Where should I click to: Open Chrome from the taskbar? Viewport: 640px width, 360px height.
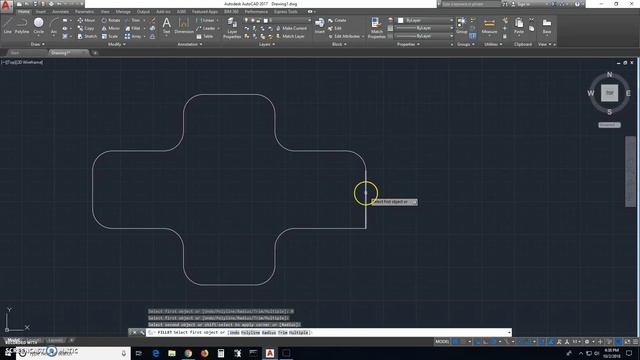[188, 353]
